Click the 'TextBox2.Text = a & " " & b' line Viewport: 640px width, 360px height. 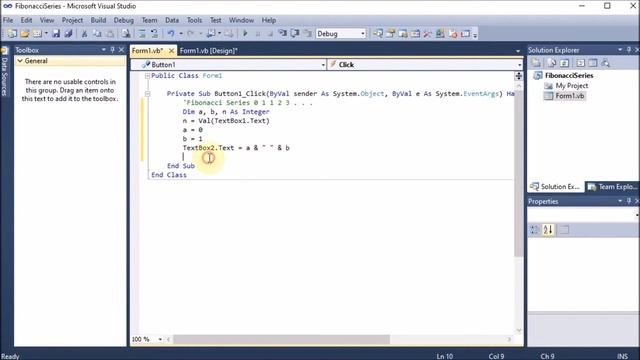[236, 148]
